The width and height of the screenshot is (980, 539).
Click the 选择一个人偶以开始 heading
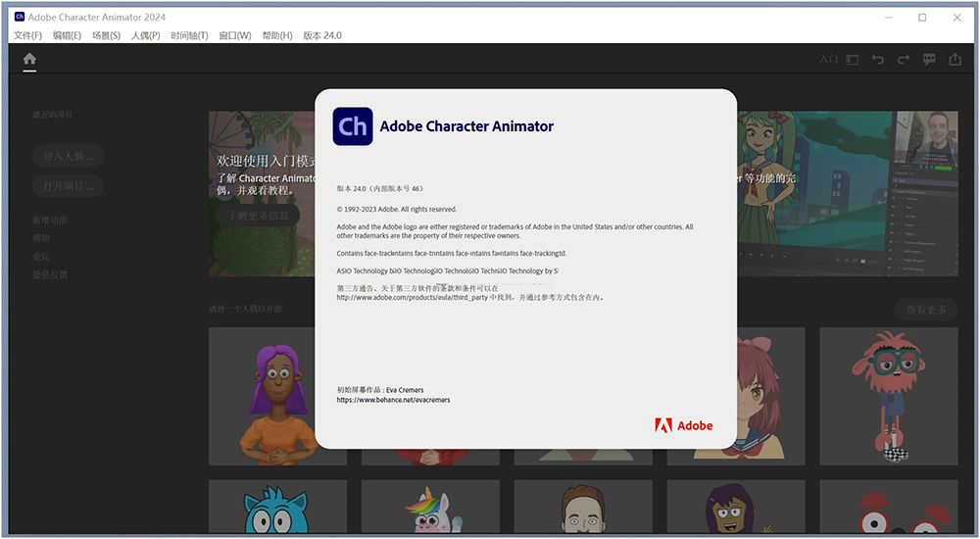point(245,309)
